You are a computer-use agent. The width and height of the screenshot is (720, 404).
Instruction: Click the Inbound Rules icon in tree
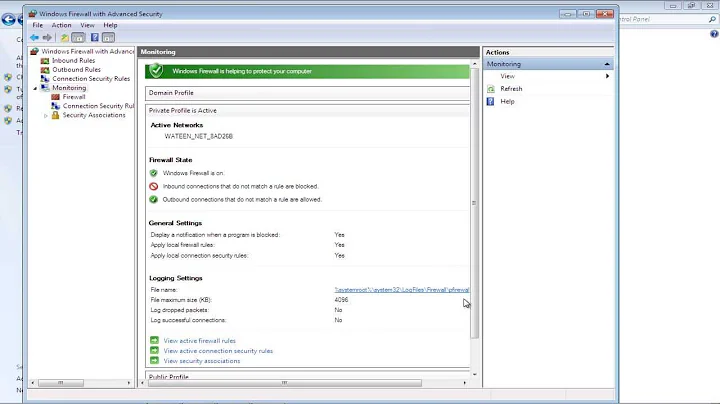pyautogui.click(x=45, y=61)
